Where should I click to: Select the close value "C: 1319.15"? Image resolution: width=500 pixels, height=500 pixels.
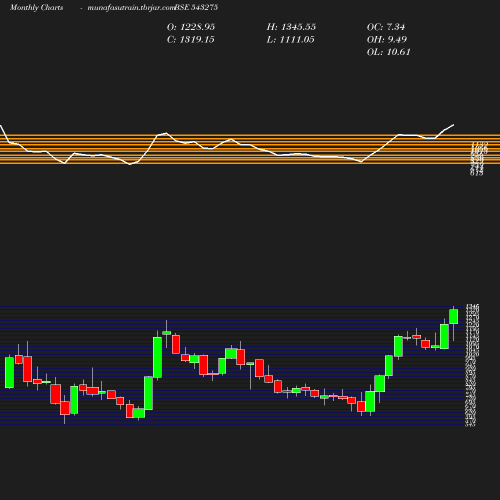point(191,40)
